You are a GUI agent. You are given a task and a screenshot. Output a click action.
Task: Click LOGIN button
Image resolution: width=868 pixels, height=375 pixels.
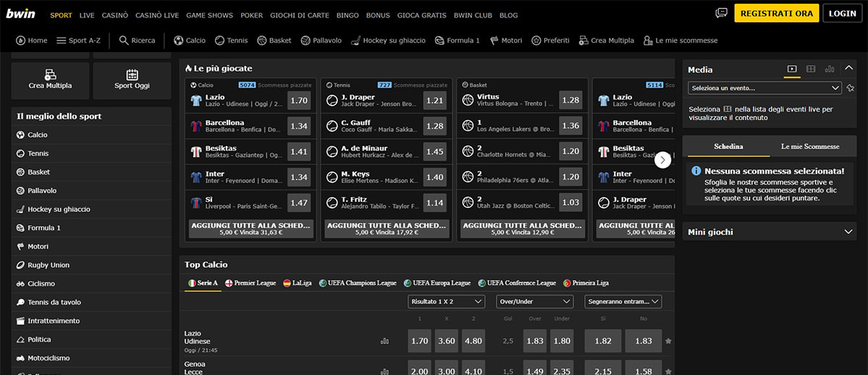[x=843, y=13]
